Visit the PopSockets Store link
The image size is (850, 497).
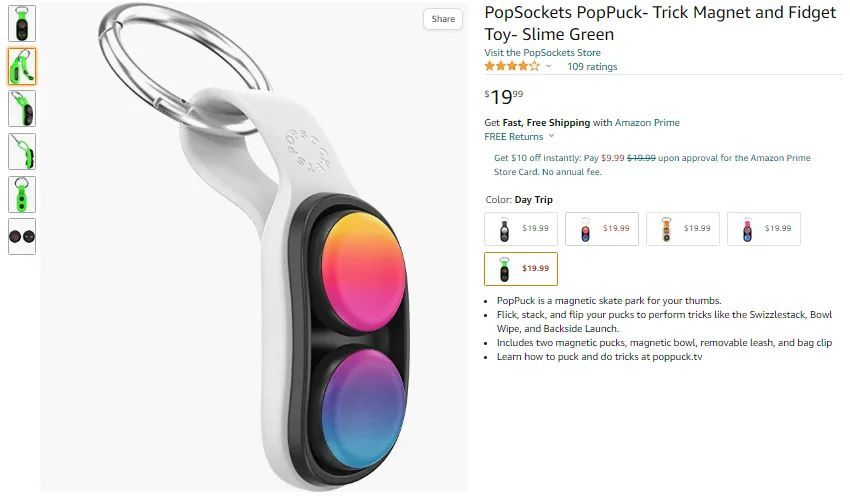542,52
